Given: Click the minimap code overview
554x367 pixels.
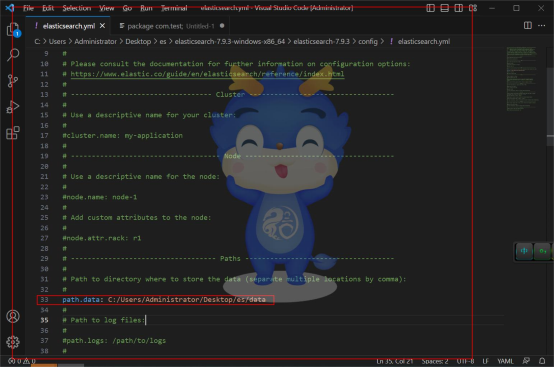Looking at the screenshot, I should (522, 78).
